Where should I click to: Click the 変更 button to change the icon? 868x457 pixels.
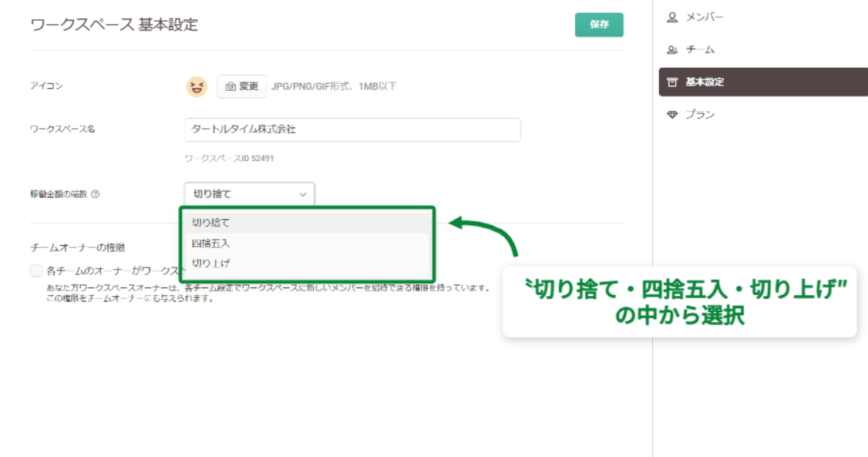(241, 86)
